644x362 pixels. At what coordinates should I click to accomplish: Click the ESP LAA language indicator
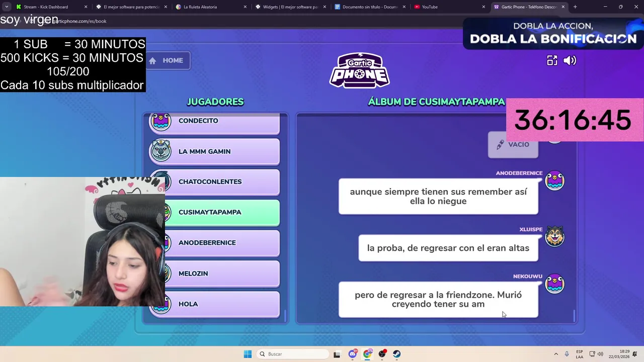click(580, 354)
